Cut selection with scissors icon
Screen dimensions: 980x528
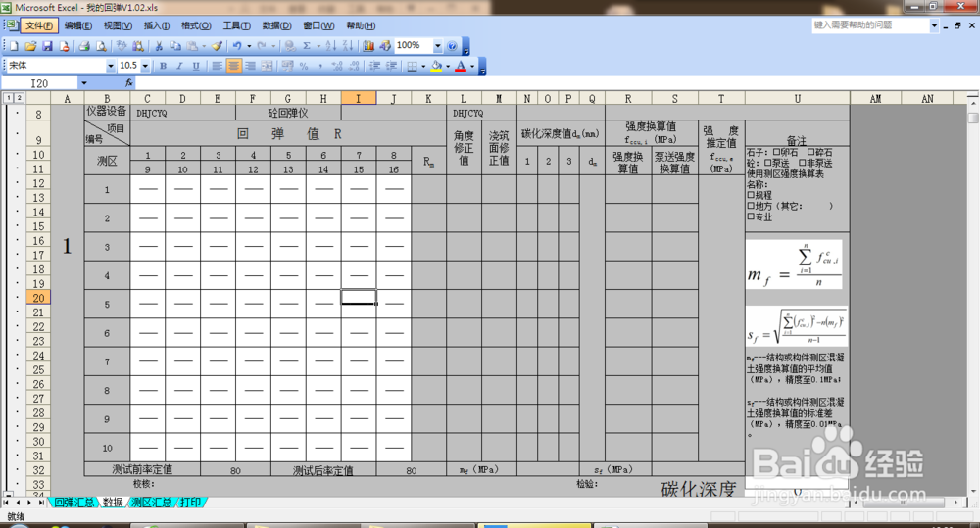point(159,46)
